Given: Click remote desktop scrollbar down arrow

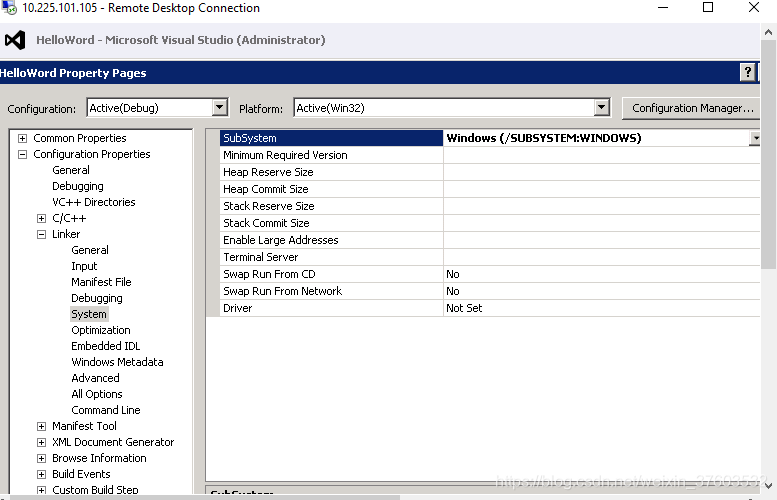Looking at the screenshot, I should [x=769, y=486].
